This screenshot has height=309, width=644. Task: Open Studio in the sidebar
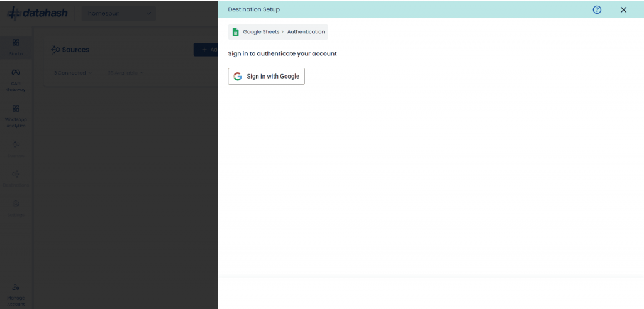pyautogui.click(x=16, y=47)
